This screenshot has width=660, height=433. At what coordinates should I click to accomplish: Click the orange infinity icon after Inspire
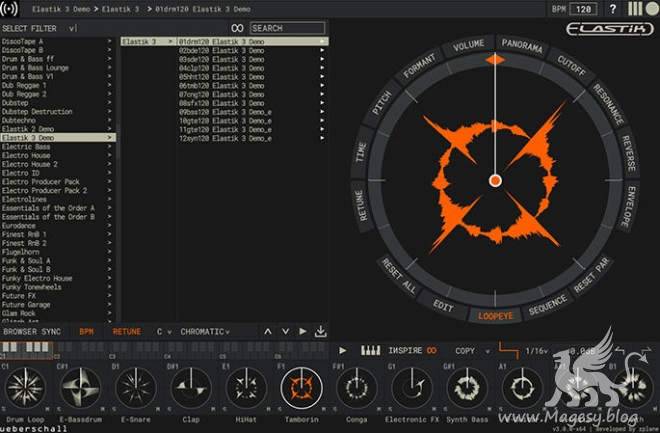(x=432, y=351)
